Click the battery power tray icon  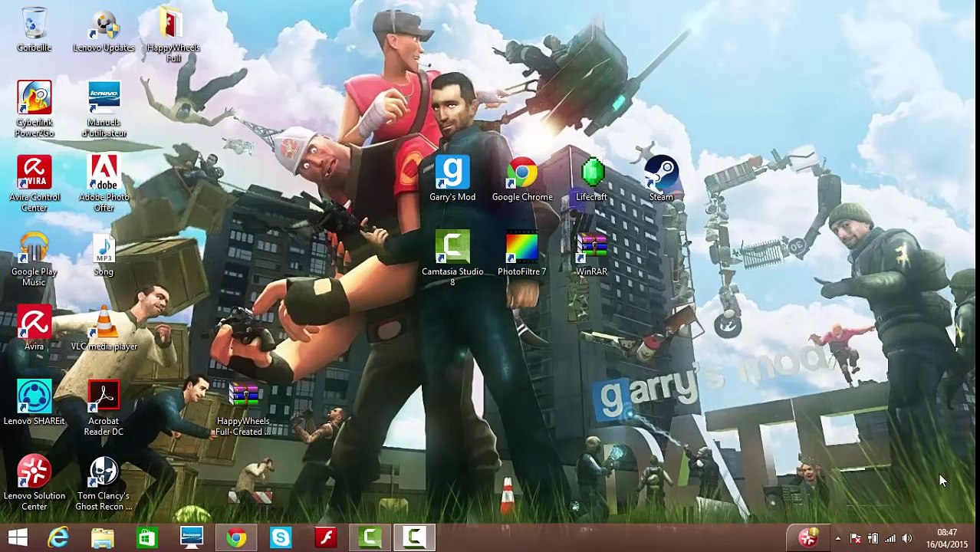[873, 539]
